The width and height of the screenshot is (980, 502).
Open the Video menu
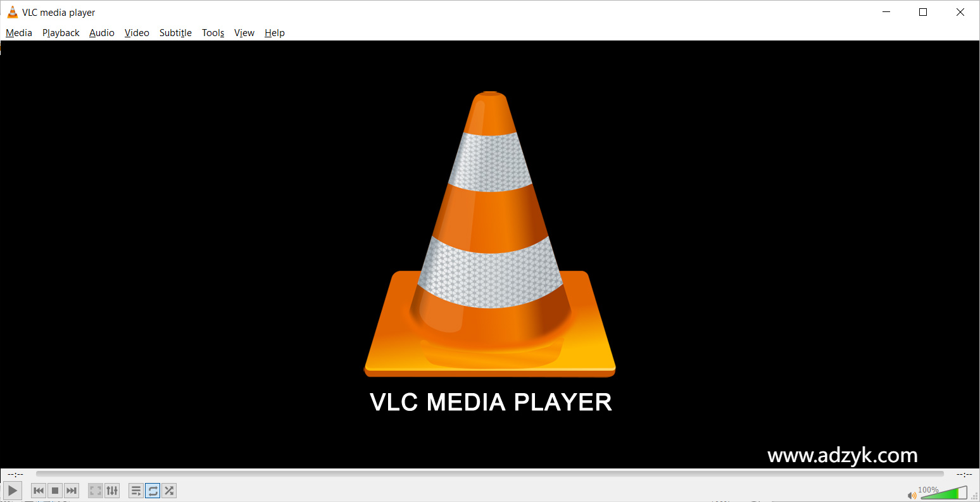pyautogui.click(x=137, y=33)
